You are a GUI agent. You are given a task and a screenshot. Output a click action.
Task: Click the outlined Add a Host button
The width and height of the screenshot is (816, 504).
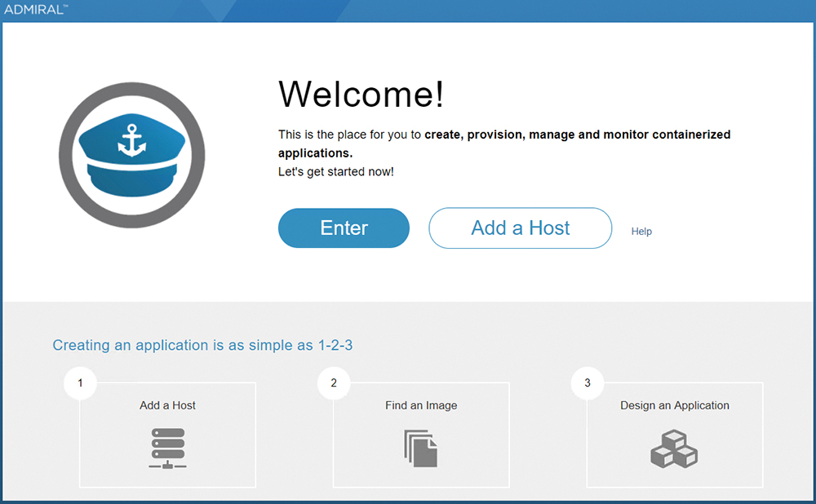pos(520,228)
